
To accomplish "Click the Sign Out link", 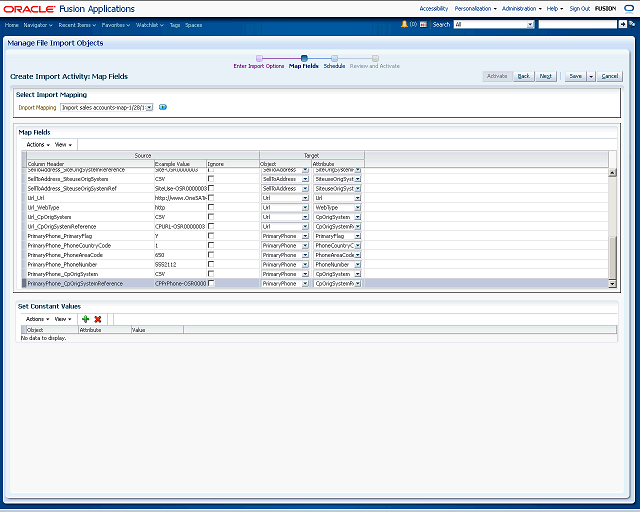I will (x=580, y=8).
